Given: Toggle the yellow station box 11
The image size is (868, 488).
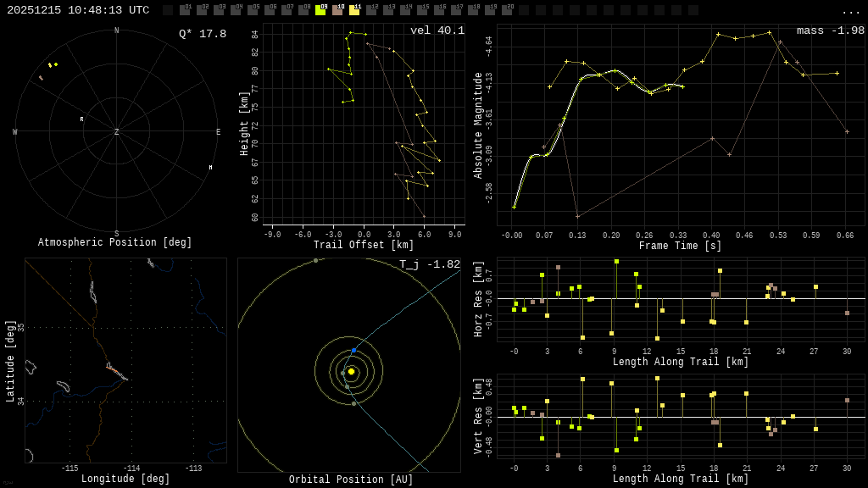Looking at the screenshot, I should (x=354, y=10).
